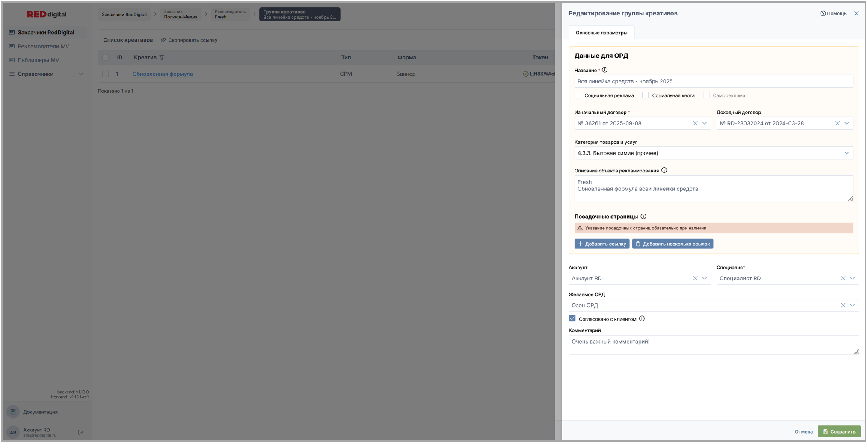
Task: Clear the Желаемое ОРД field
Action: (x=843, y=306)
